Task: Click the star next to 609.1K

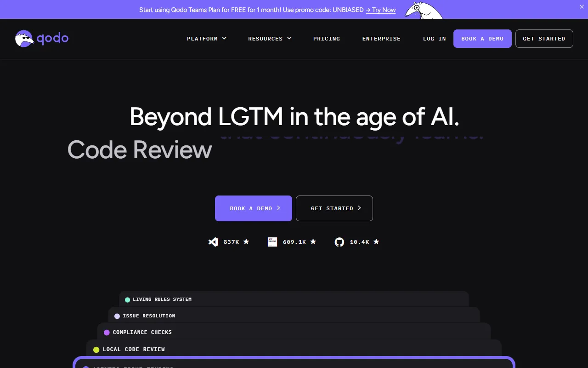Action: click(x=313, y=241)
